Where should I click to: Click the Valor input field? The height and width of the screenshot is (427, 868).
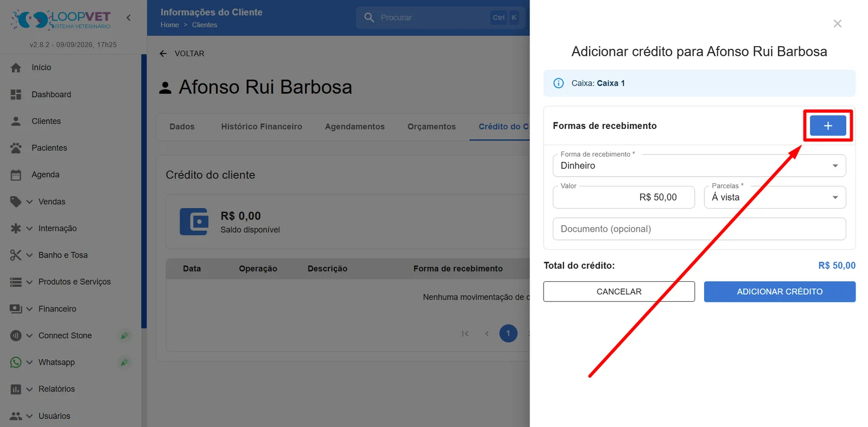point(624,197)
